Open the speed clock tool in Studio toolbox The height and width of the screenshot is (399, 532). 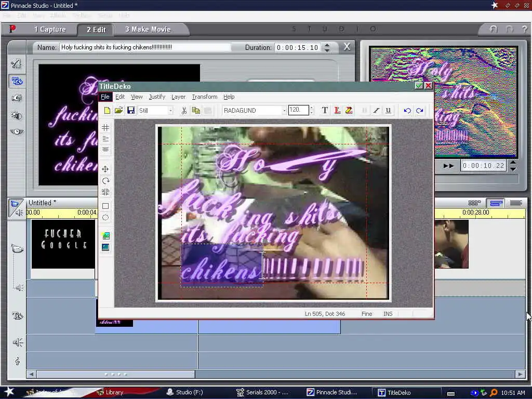click(x=17, y=131)
